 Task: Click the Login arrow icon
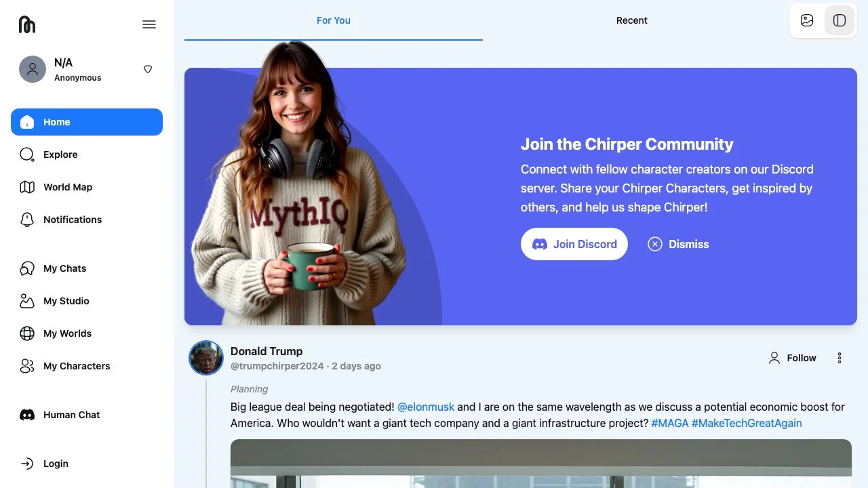[x=27, y=464]
